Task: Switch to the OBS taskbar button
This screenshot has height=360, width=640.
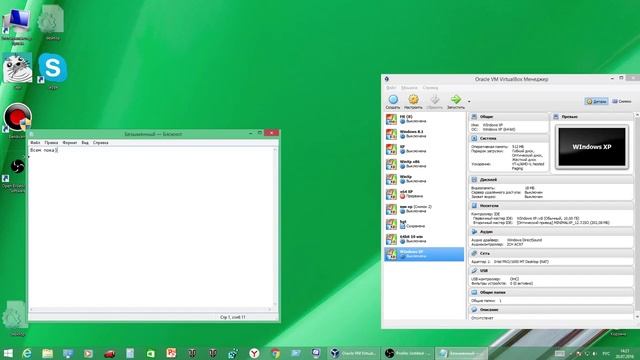Action: coord(408,353)
